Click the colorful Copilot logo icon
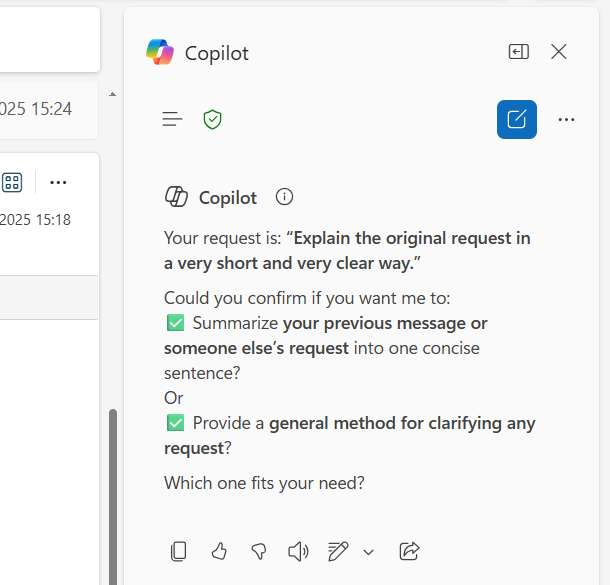The image size is (610, 585). click(x=160, y=52)
